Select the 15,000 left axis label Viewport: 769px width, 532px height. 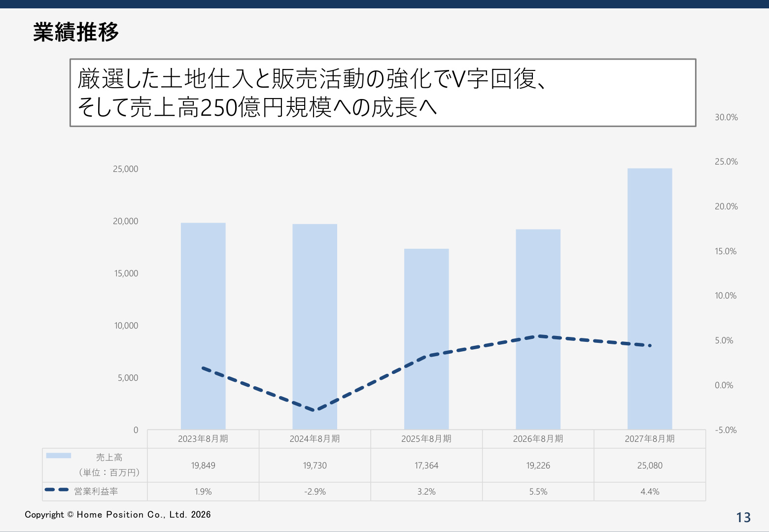(x=126, y=273)
